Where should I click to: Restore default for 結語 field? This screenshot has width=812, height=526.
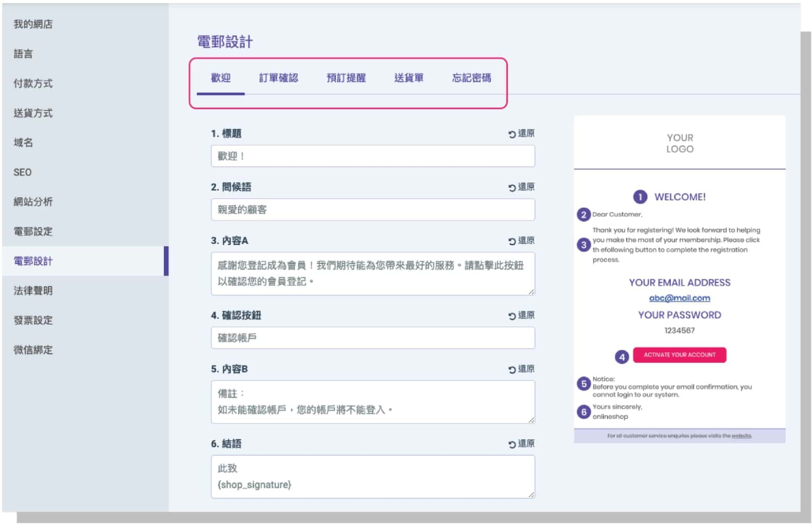coord(521,444)
